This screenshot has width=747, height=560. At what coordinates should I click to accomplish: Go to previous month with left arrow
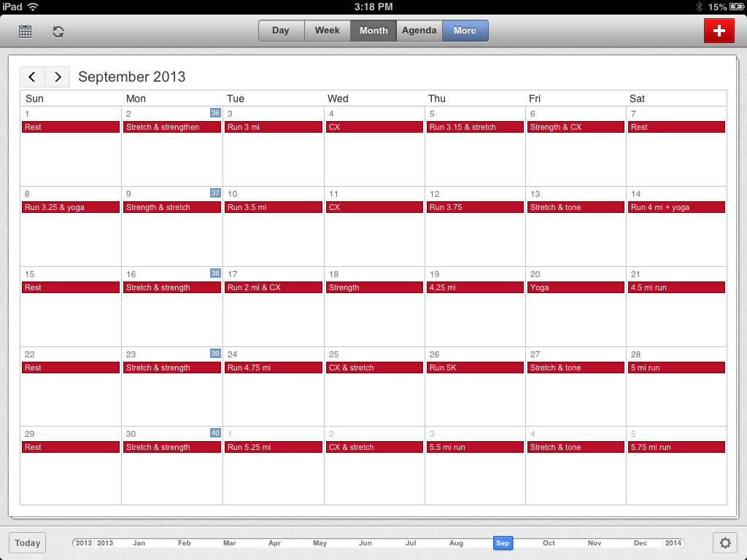point(33,77)
